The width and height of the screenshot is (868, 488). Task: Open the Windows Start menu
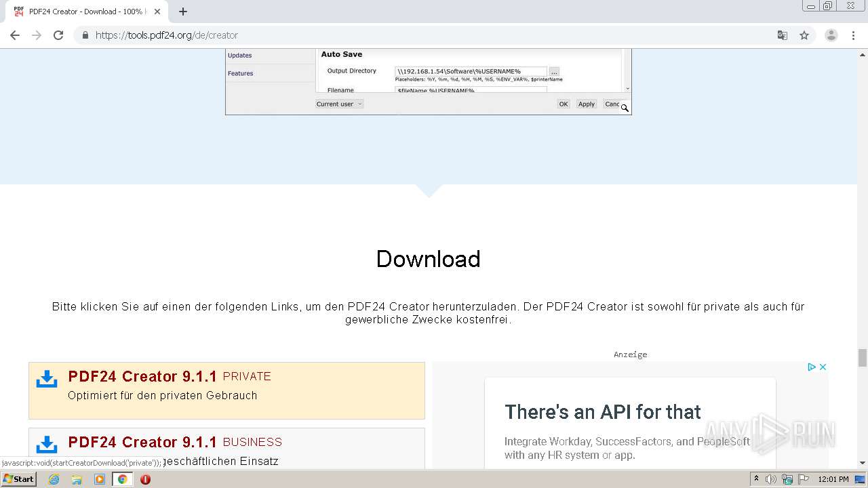18,479
